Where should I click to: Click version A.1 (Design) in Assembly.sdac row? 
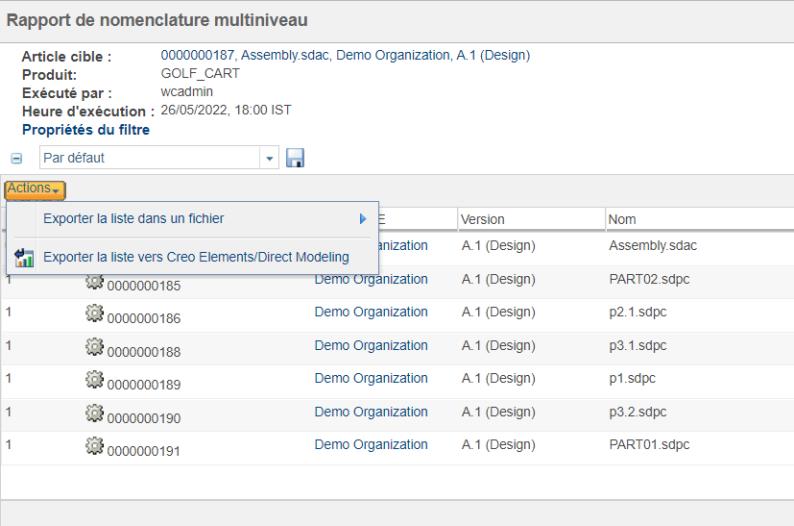coord(498,246)
